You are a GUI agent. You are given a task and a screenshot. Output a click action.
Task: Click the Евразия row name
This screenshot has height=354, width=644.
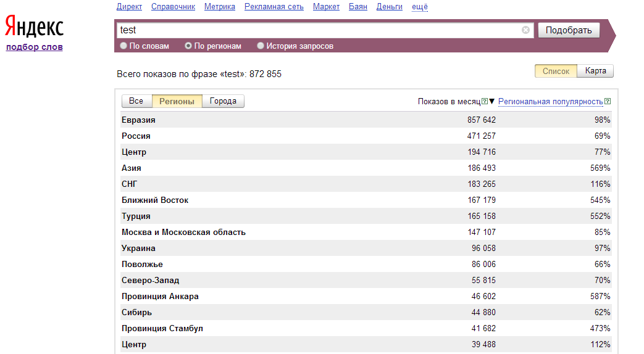click(138, 120)
